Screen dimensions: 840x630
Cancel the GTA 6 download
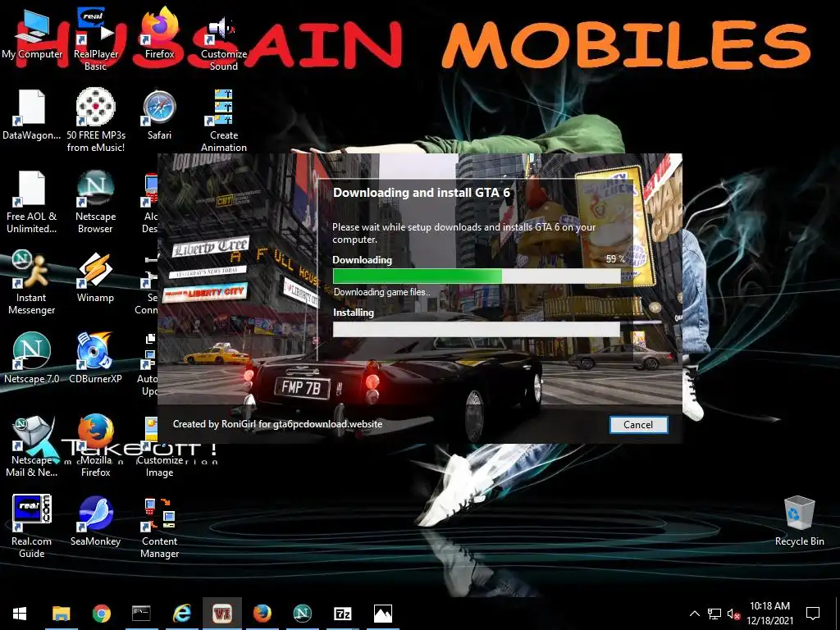(x=638, y=424)
